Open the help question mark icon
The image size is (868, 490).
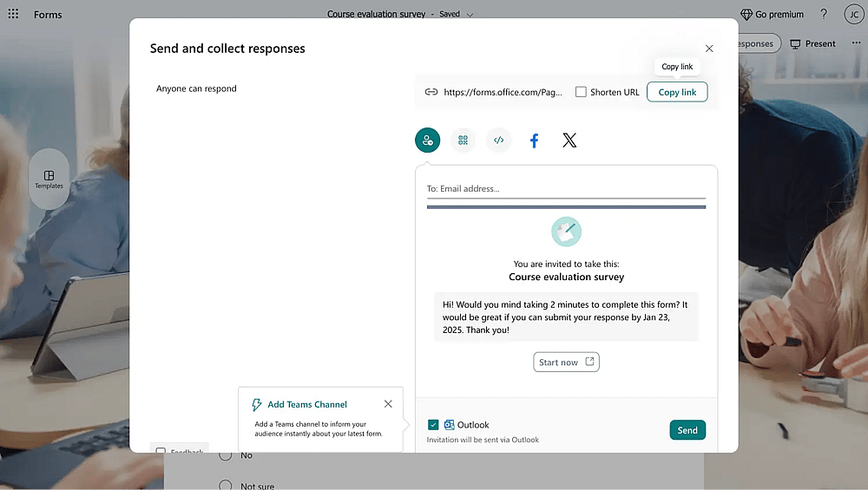pos(824,15)
